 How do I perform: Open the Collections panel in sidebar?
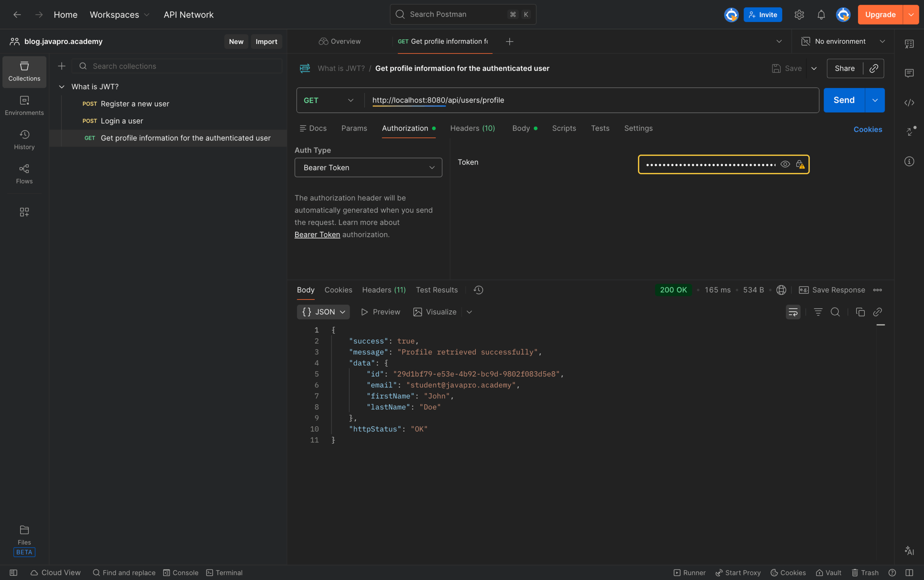click(x=24, y=71)
